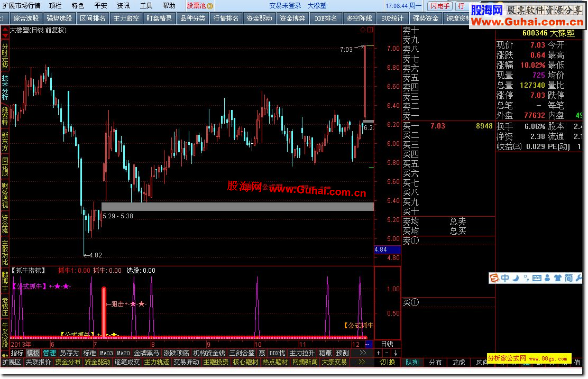Screen dimensions: 588x379
Task: Click the 日线 period selector
Action: point(387,344)
